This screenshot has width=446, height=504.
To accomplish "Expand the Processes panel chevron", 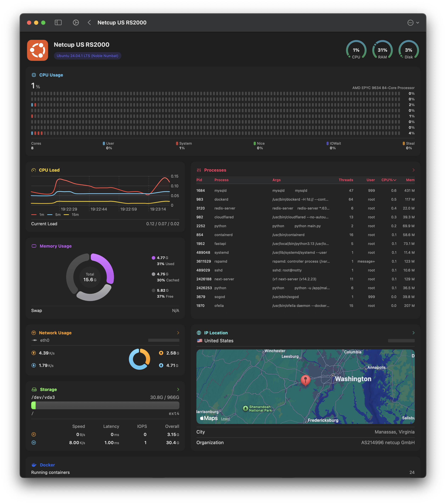I will (x=413, y=170).
